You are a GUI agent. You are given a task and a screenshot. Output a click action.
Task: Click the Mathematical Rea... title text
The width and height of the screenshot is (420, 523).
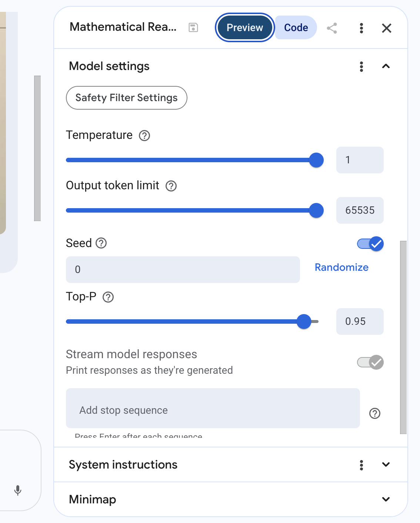[123, 27]
